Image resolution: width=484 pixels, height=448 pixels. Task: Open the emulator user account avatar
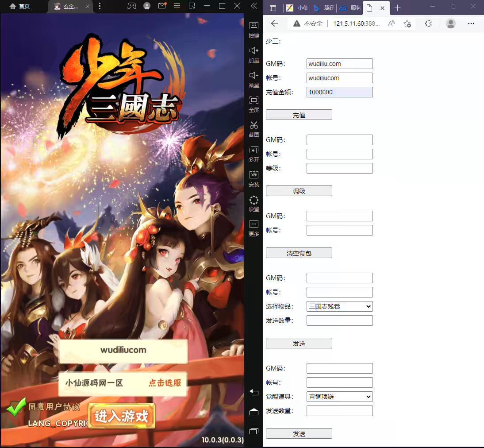tap(147, 6)
